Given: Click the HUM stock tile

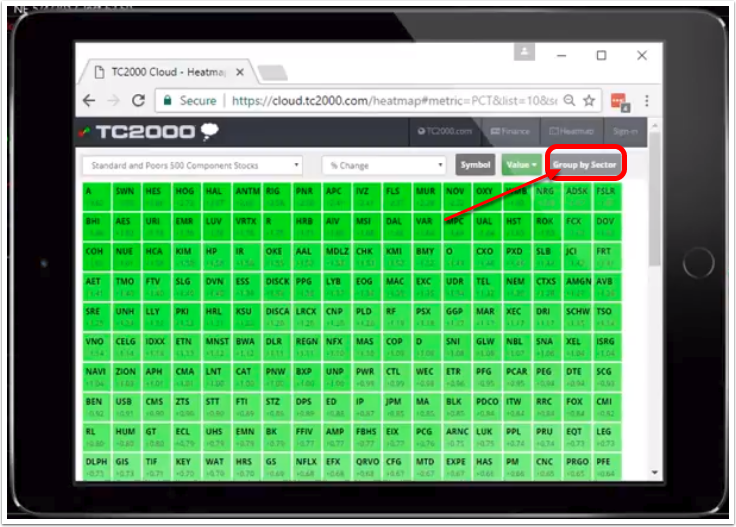Looking at the screenshot, I should (126, 437).
